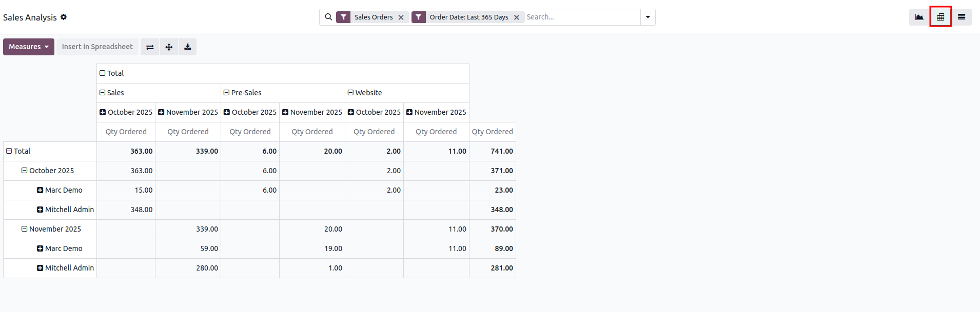
Task: Click the expand all icon
Action: coord(169,47)
